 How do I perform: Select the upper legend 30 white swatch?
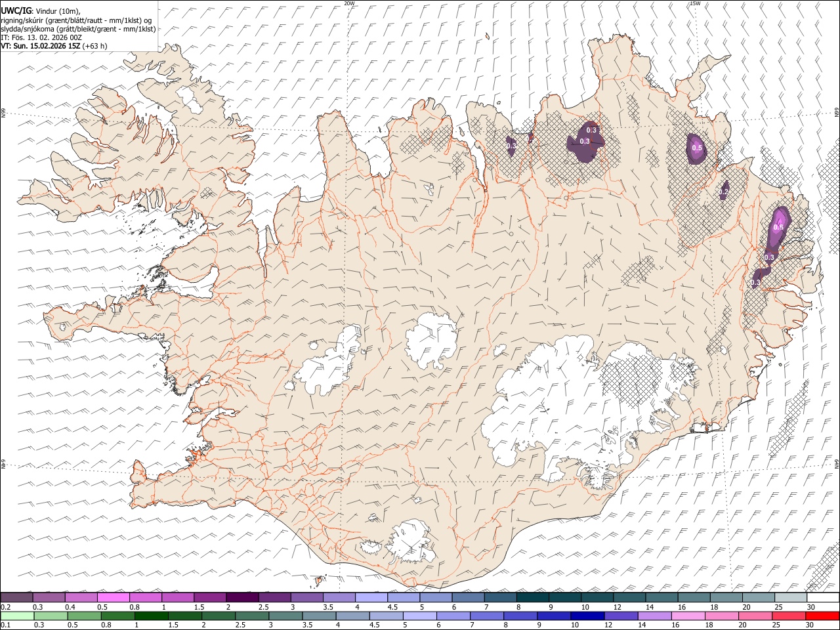(x=823, y=597)
